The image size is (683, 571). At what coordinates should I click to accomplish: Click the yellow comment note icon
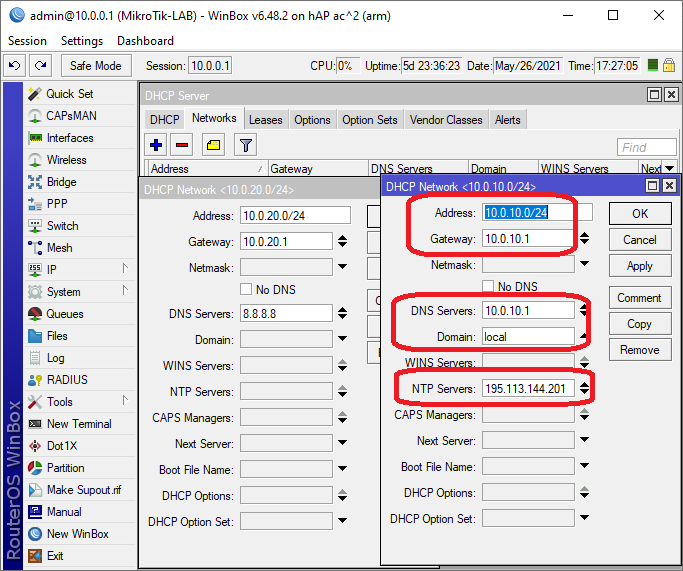click(x=213, y=145)
